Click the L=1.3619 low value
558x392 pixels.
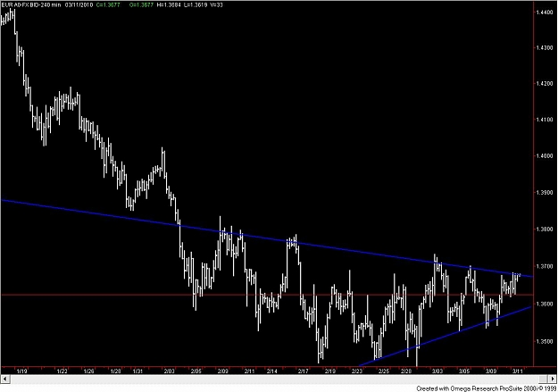point(196,5)
